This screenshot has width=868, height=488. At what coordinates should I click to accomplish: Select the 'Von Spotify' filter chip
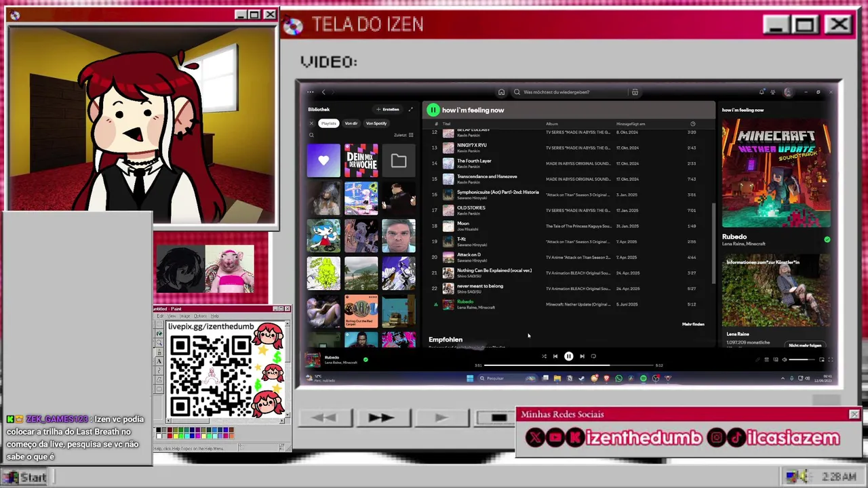(376, 123)
